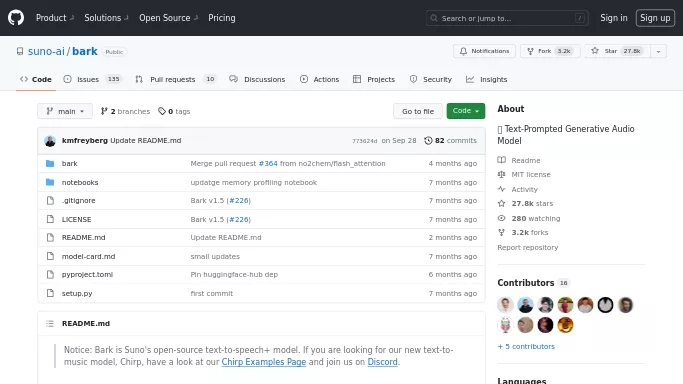Open the MIT license link
This screenshot has width=683, height=384.
[524, 175]
